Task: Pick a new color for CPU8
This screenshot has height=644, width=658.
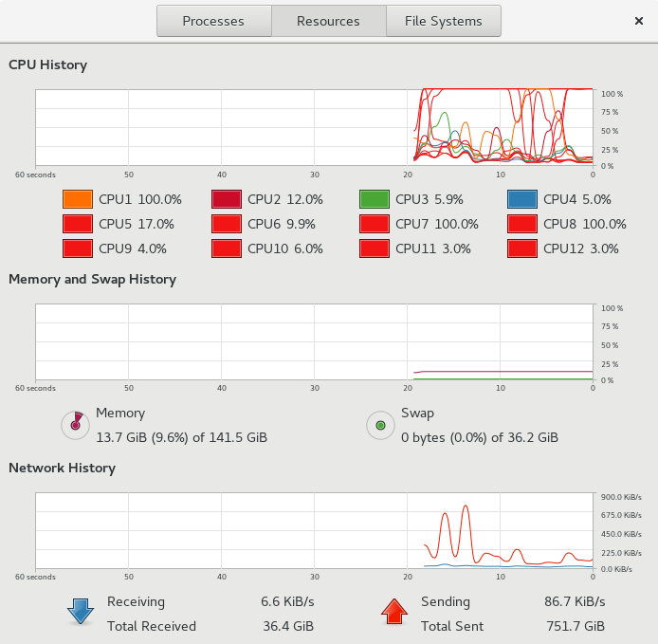Action: 522,224
